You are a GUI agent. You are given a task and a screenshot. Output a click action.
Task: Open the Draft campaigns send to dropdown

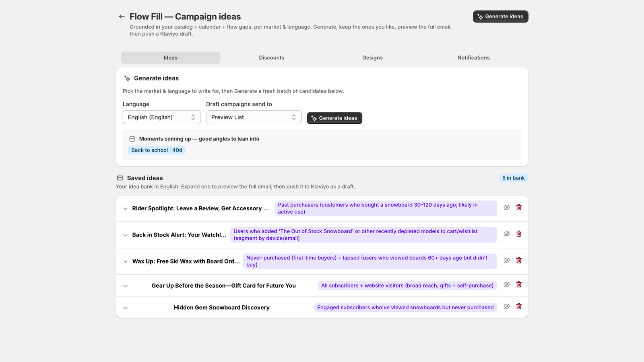point(254,117)
